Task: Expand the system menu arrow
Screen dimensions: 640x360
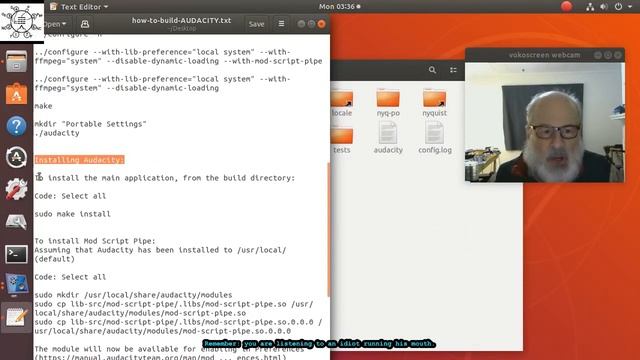Action: (x=629, y=7)
